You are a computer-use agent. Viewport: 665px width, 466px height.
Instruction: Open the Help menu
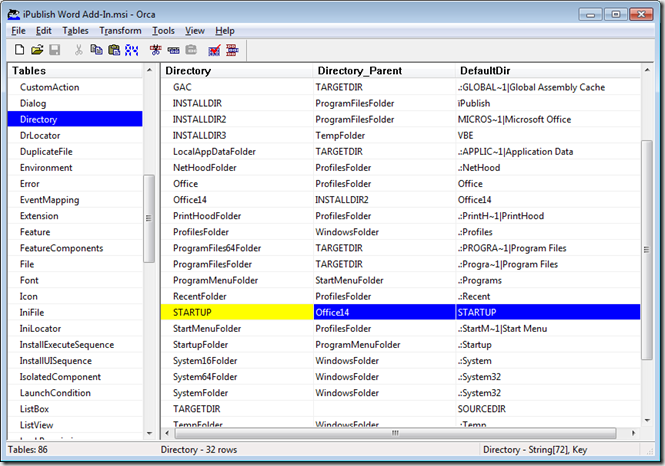225,31
